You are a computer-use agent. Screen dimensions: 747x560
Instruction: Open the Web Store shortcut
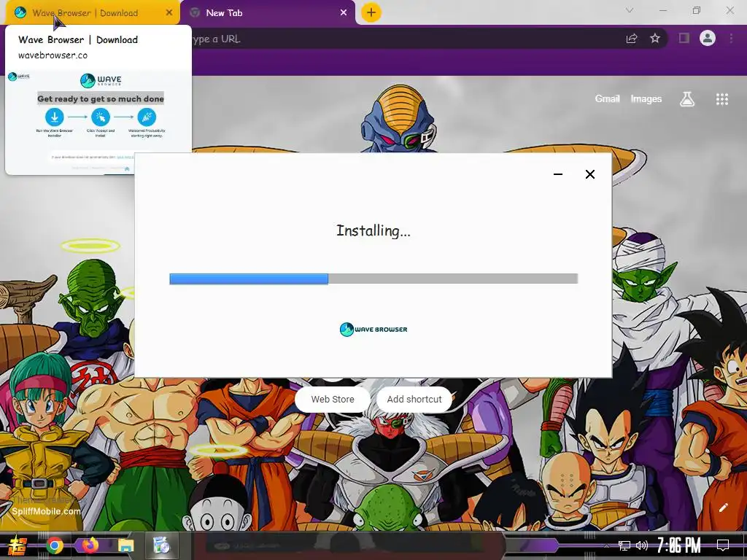pyautogui.click(x=333, y=399)
